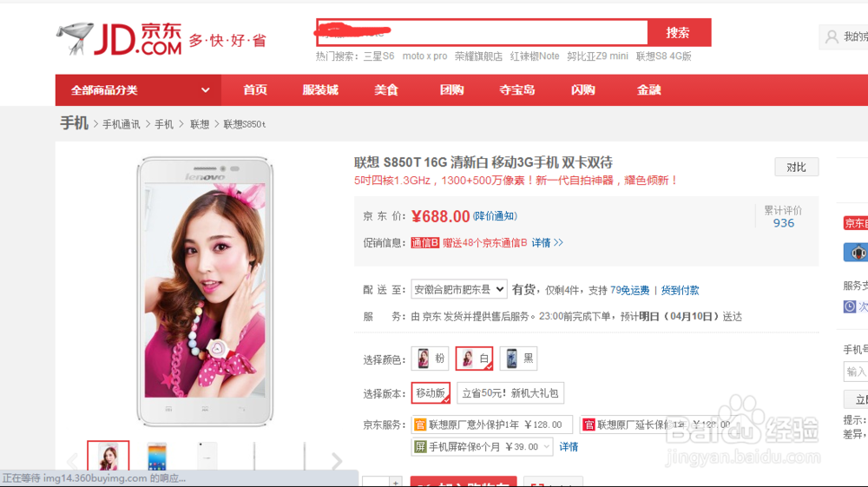The image size is (868, 487).
Task: Select the 立省50元!新机大礼包 version option
Action: coord(510,393)
